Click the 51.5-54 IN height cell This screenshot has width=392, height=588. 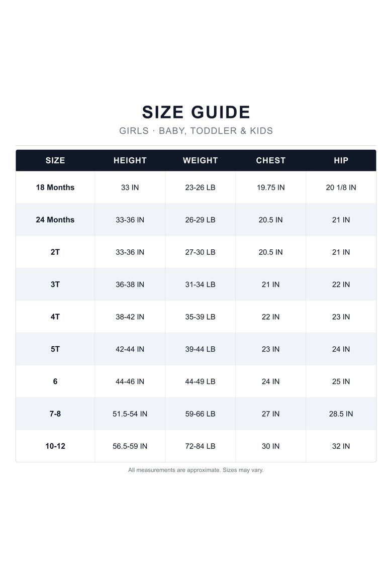tap(130, 414)
